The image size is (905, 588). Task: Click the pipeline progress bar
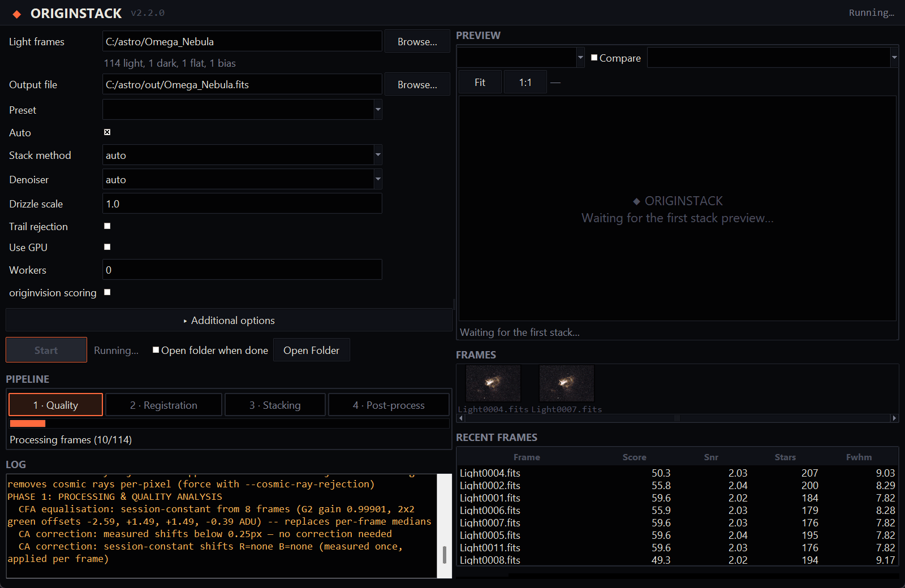(x=229, y=423)
